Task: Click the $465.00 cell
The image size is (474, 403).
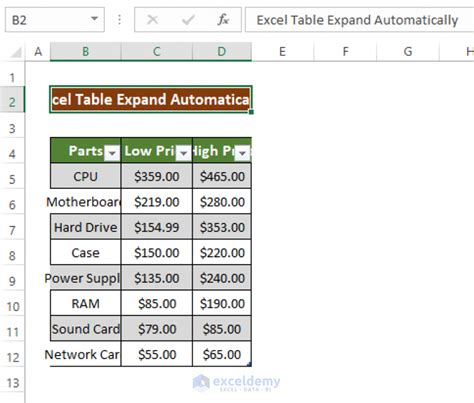Action: coord(222,176)
